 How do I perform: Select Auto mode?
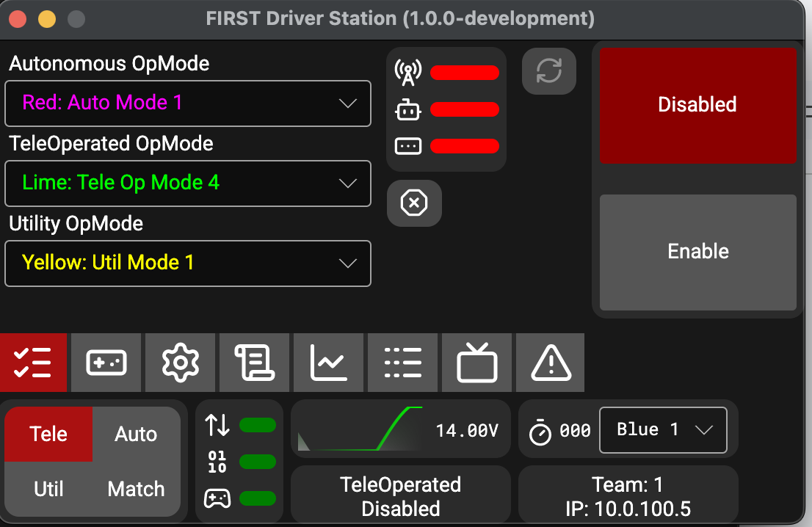tap(137, 434)
